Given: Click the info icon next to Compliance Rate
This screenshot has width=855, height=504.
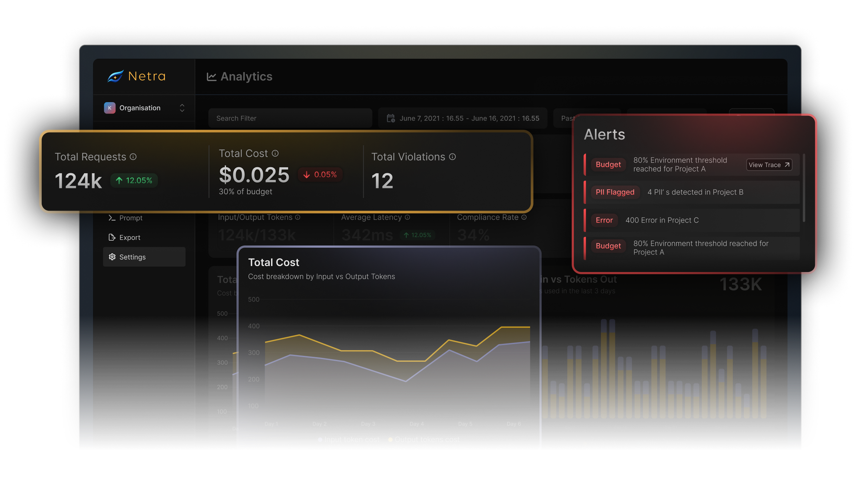Looking at the screenshot, I should (x=524, y=217).
